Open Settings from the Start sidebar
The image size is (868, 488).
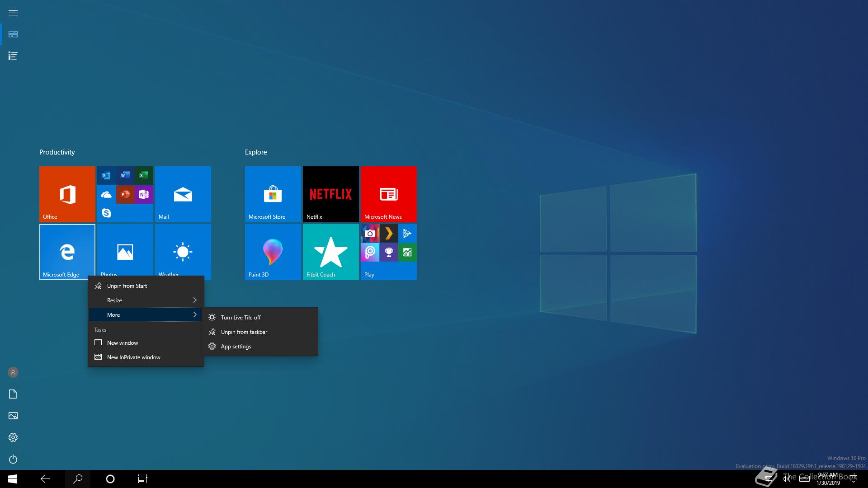(13, 437)
